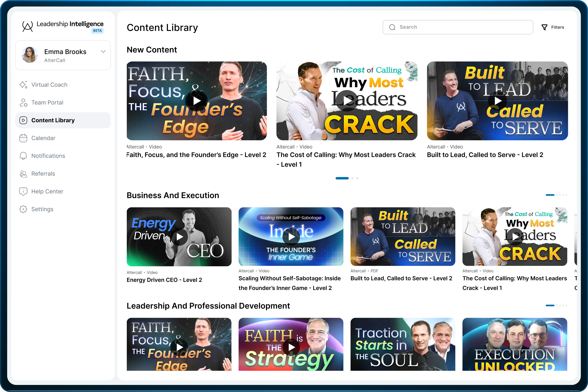
Task: Click the Referrals people icon
Action: (23, 174)
